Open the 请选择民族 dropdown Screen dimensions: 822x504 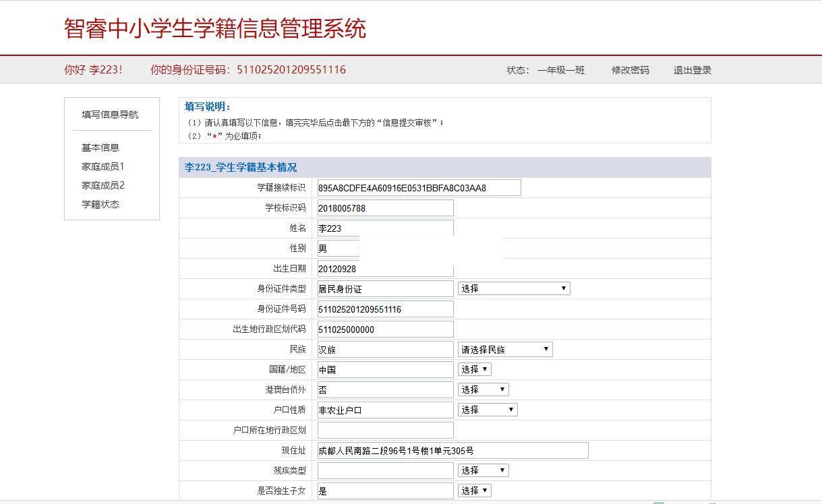pyautogui.click(x=504, y=349)
